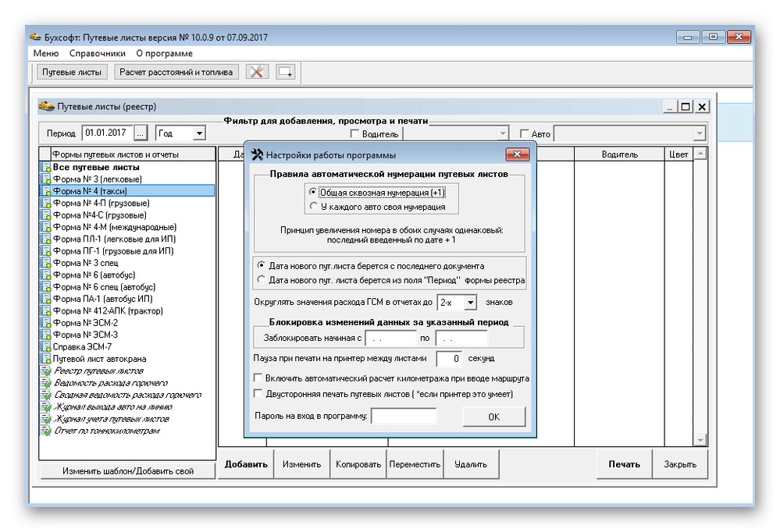
Task: Click report icon beside Ведомость расхода горючего
Action: pos(46,383)
